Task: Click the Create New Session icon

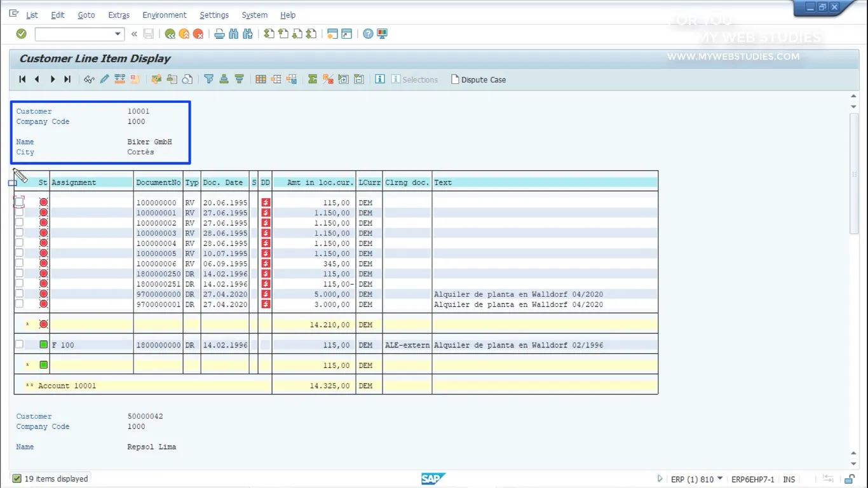Action: [332, 34]
